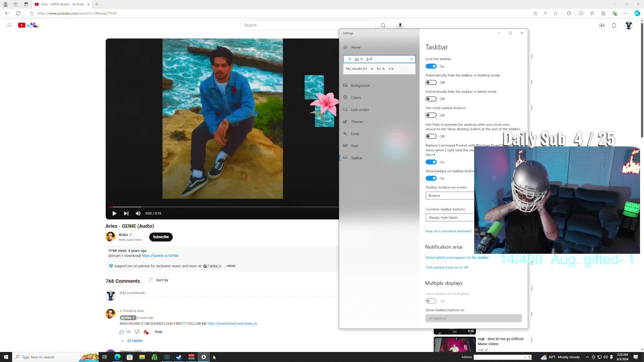Image resolution: width=644 pixels, height=362 pixels.
Task: Open the Lock screen settings section
Action: coord(360,109)
